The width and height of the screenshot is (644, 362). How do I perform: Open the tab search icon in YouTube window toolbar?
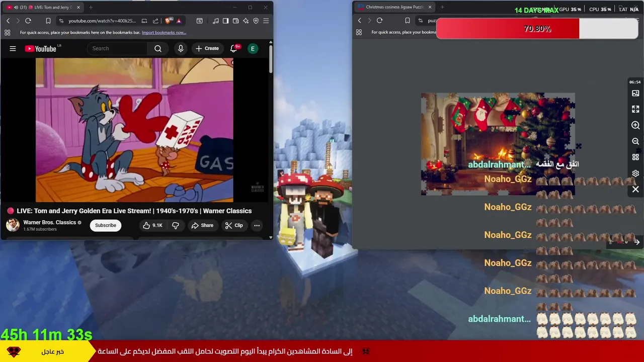coord(200,21)
